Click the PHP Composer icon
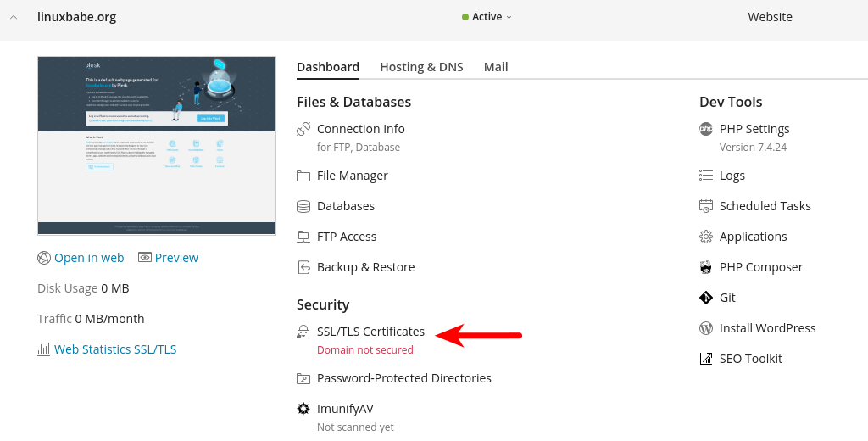 pyautogui.click(x=706, y=267)
